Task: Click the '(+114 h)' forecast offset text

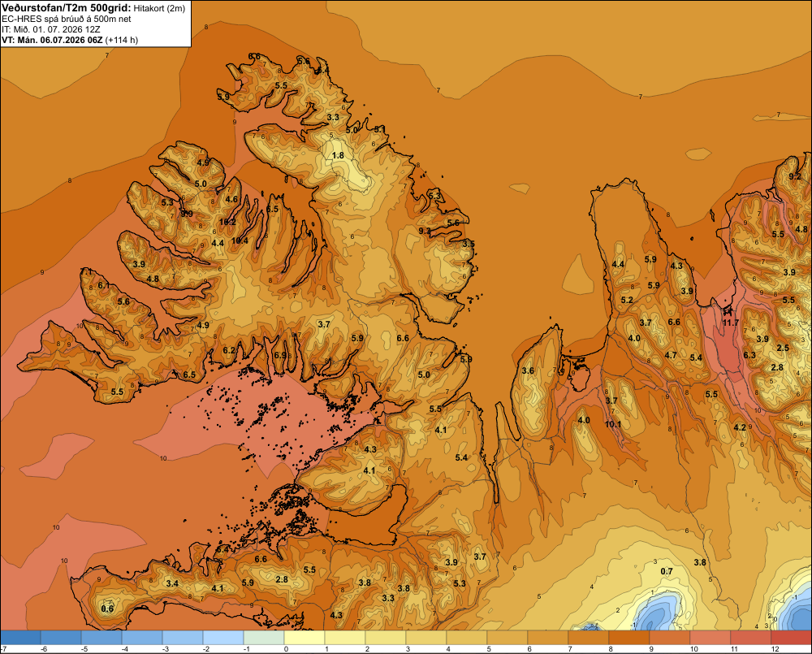Action: 122,40
